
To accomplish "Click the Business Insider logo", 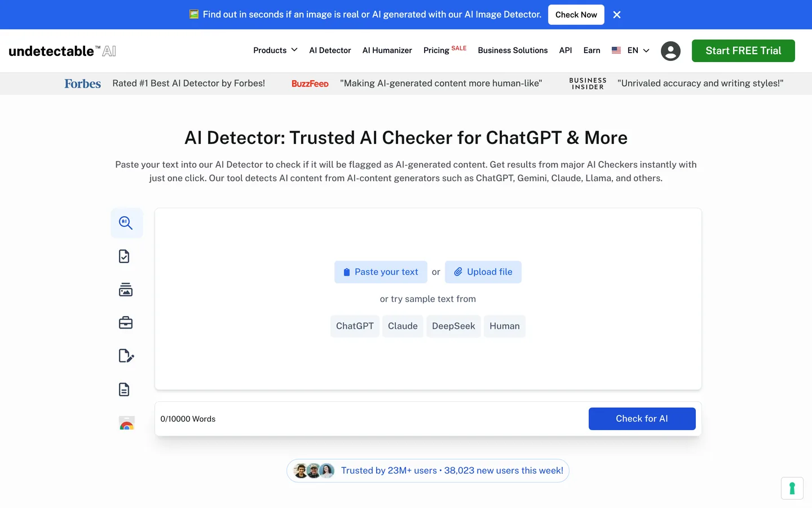I will pyautogui.click(x=588, y=84).
